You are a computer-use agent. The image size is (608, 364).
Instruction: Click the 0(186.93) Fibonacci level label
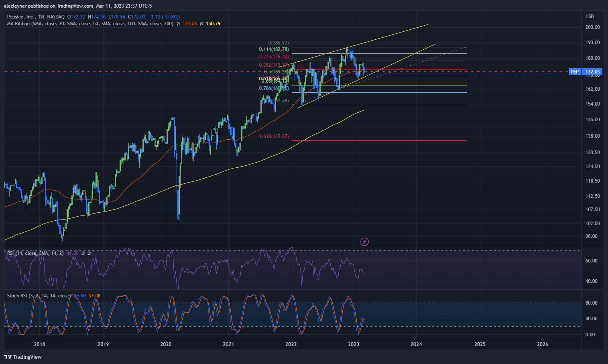pyautogui.click(x=279, y=43)
